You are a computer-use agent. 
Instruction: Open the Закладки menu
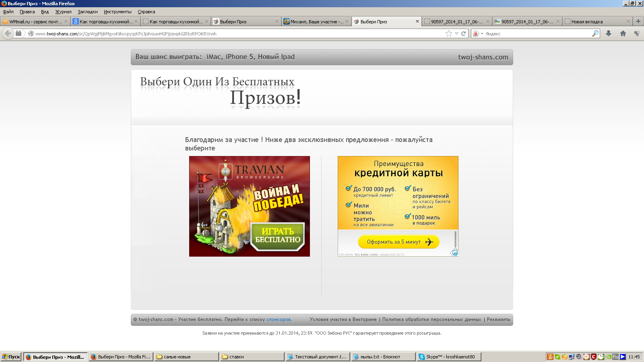(x=88, y=12)
